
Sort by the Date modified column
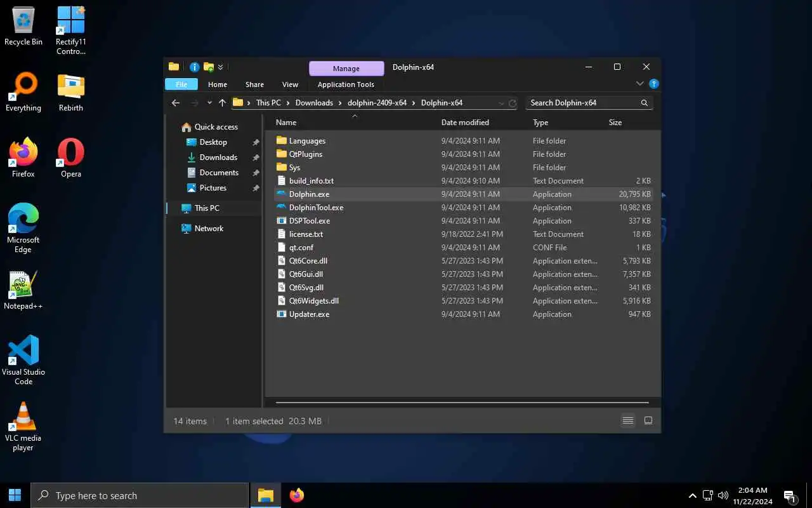point(465,123)
